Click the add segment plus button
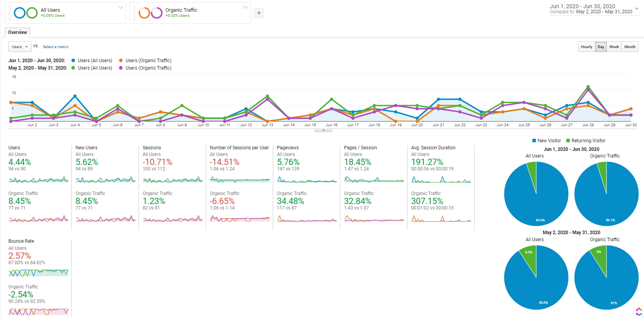 point(258,13)
